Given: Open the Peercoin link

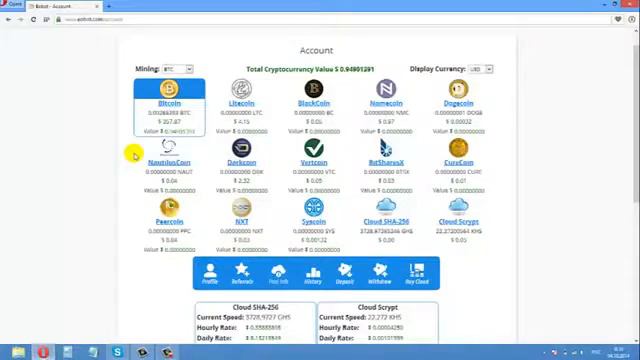Looking at the screenshot, I should (169, 222).
